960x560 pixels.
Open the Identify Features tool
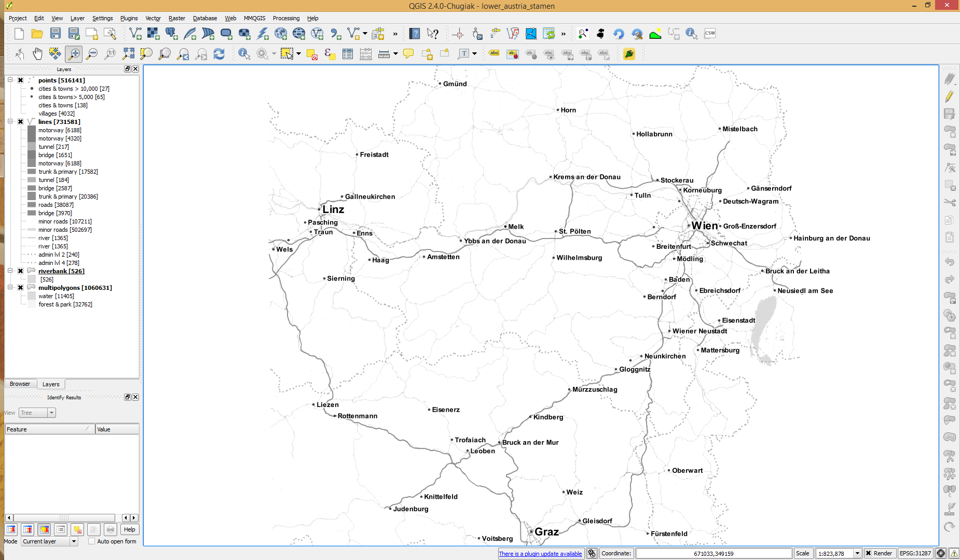(244, 54)
